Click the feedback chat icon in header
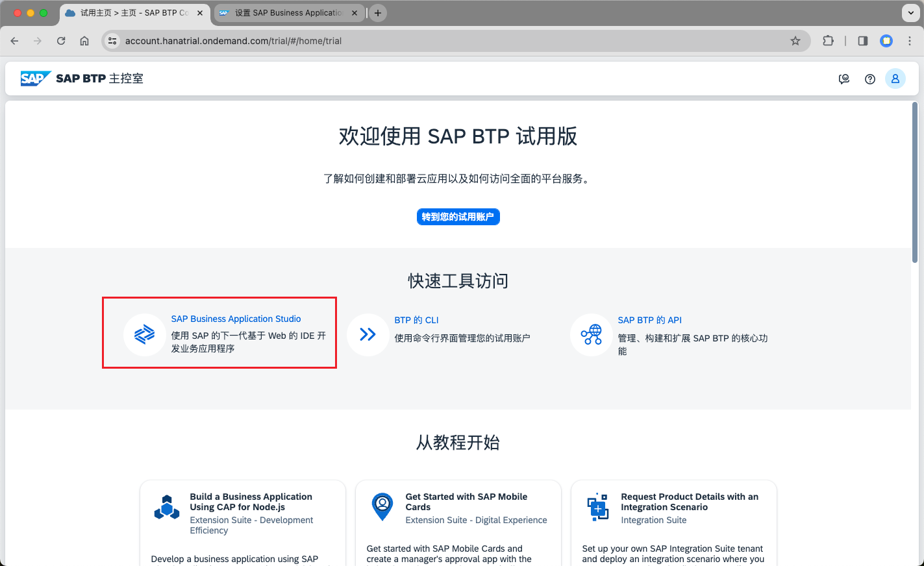The image size is (924, 566). pos(843,79)
